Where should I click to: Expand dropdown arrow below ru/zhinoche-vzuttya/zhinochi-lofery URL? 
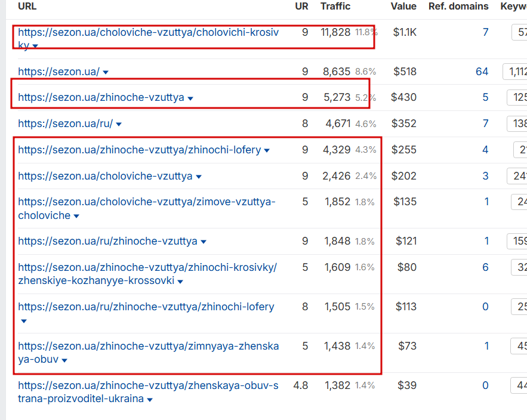coord(24,321)
